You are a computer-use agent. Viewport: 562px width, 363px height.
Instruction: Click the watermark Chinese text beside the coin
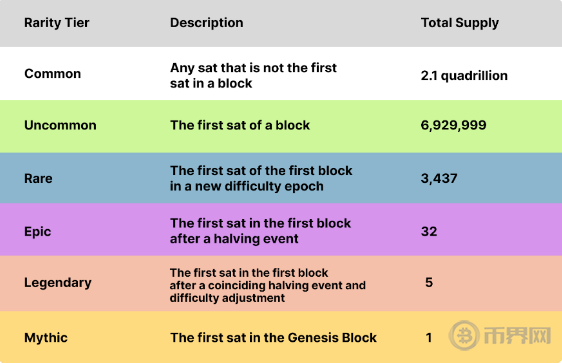[x=518, y=336]
